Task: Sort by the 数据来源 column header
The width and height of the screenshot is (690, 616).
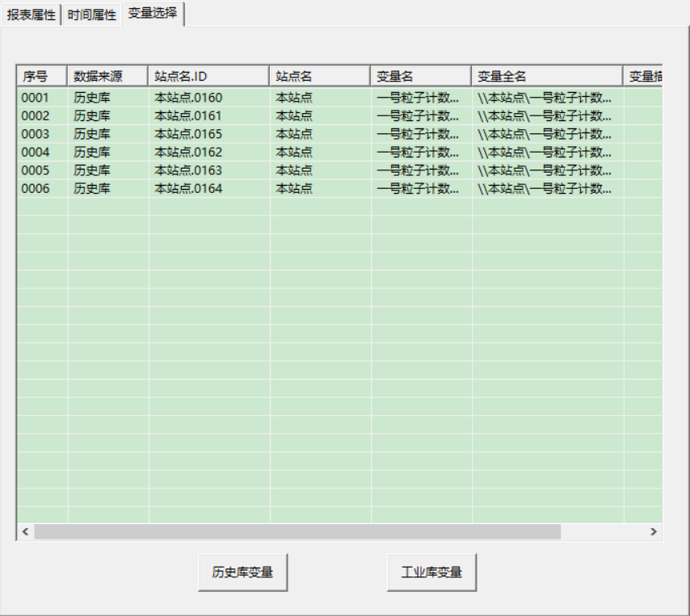Action: (107, 77)
